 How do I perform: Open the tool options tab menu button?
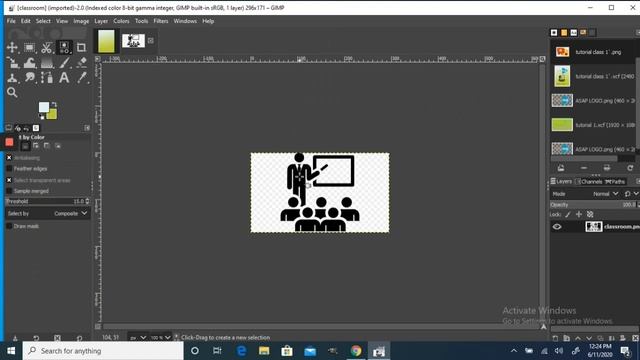click(x=87, y=128)
